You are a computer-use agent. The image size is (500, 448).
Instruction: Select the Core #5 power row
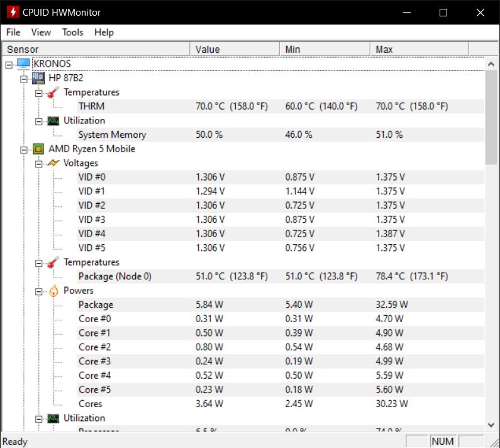click(281, 389)
